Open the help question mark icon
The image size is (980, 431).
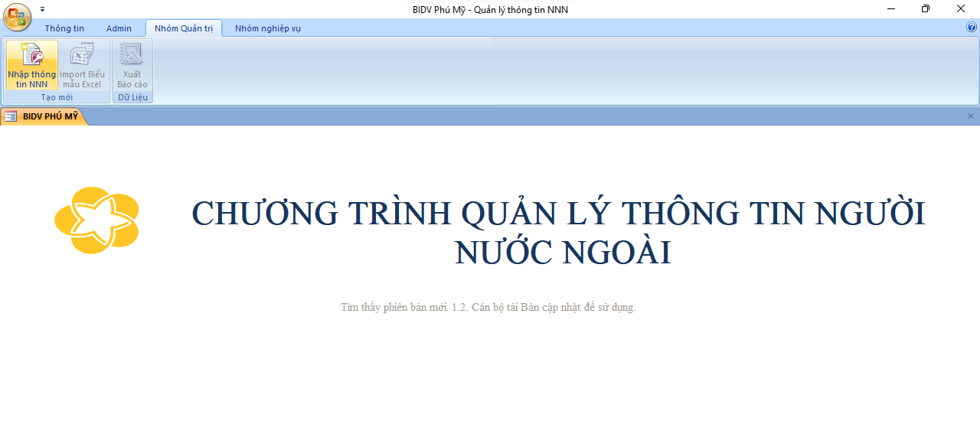pyautogui.click(x=972, y=27)
